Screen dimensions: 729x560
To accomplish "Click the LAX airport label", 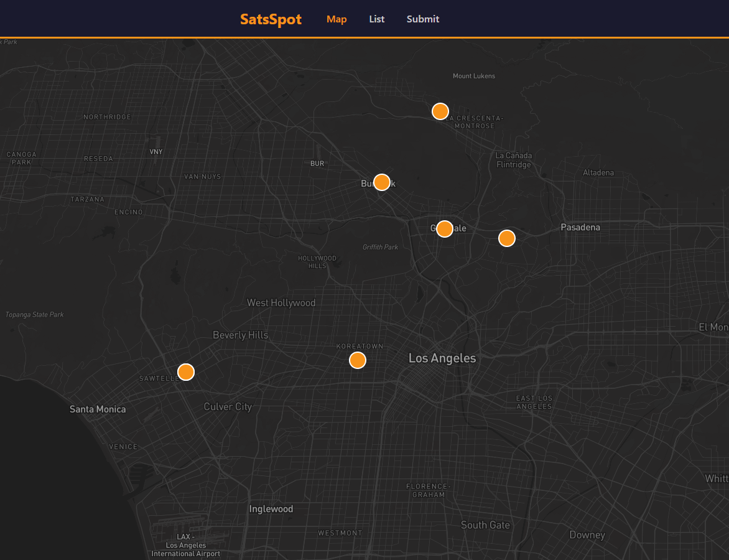I will pos(185,545).
